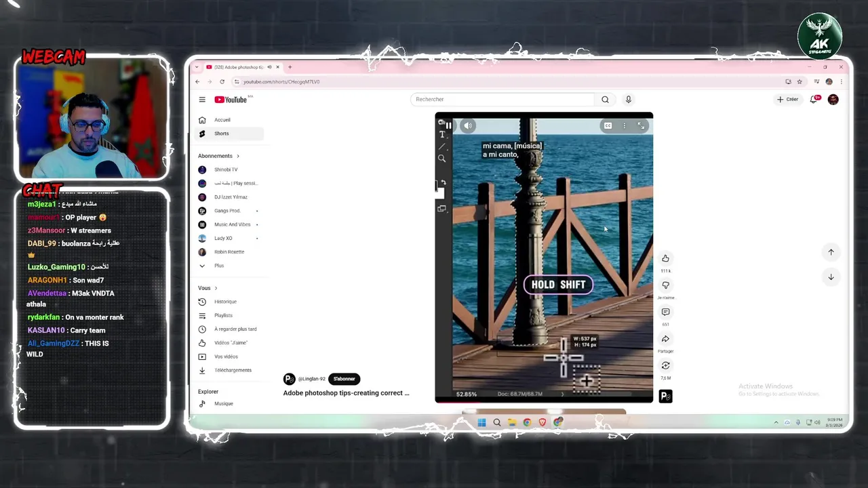This screenshot has height=488, width=868.
Task: Open the notifications bell
Action: pyautogui.click(x=814, y=100)
